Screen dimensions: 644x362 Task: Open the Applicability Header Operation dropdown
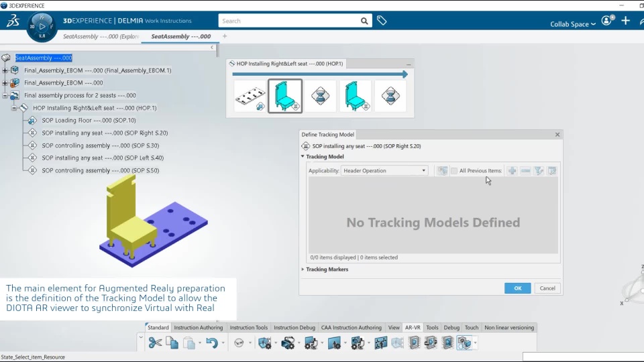[x=384, y=171]
